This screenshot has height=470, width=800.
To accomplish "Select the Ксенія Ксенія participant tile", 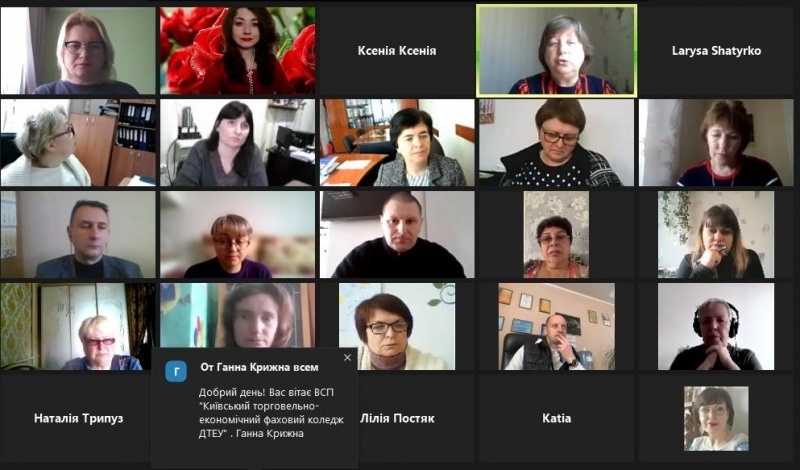I will click(397, 51).
